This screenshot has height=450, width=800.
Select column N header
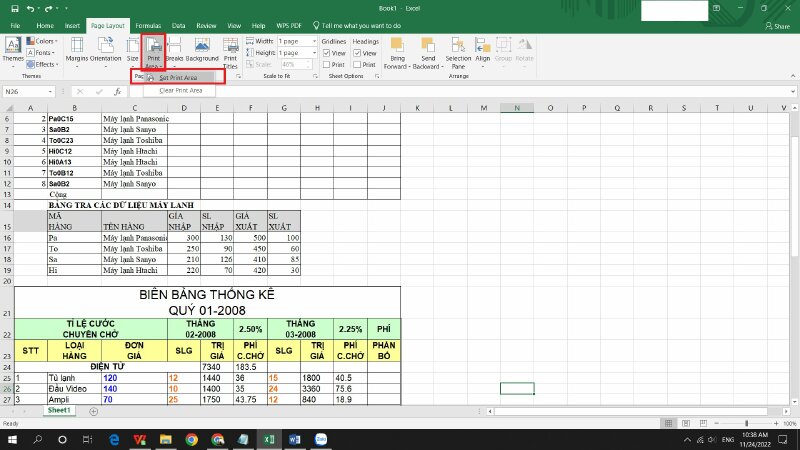coord(517,108)
